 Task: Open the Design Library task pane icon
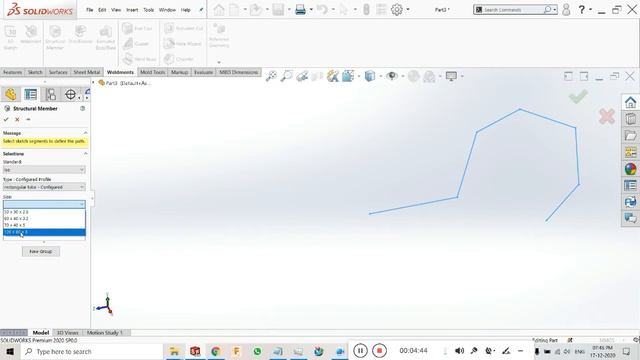click(630, 119)
